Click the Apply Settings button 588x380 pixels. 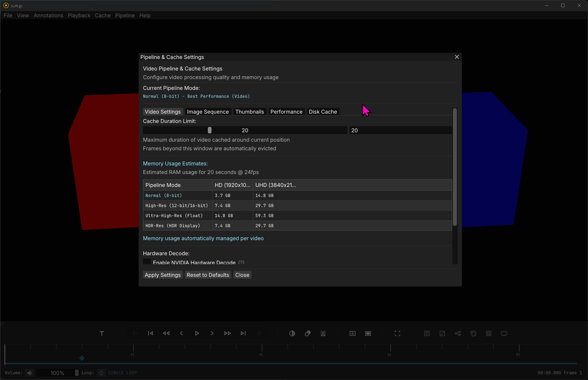coord(163,275)
